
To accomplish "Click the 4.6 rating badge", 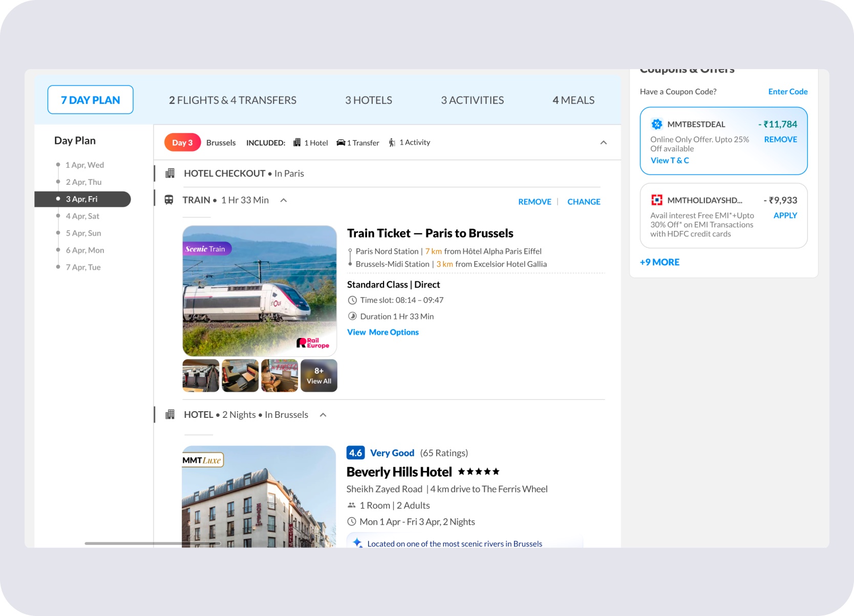I will [x=356, y=453].
